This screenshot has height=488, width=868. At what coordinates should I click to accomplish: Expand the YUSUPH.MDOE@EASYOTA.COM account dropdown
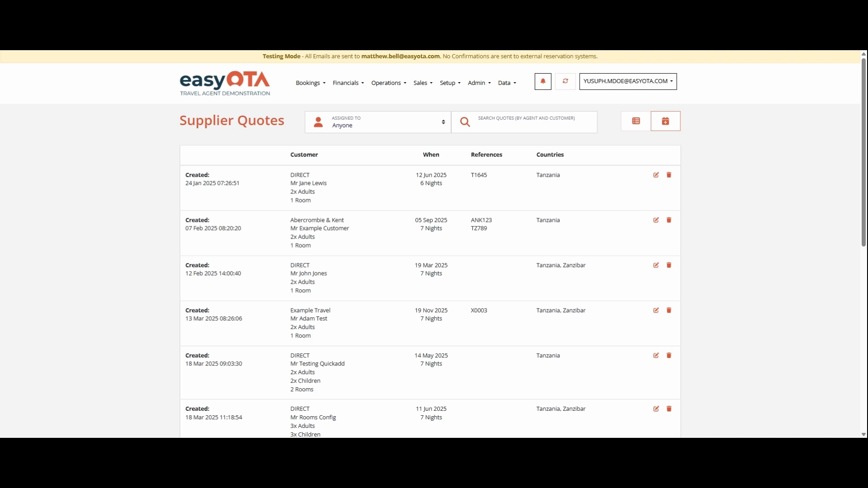tap(628, 81)
